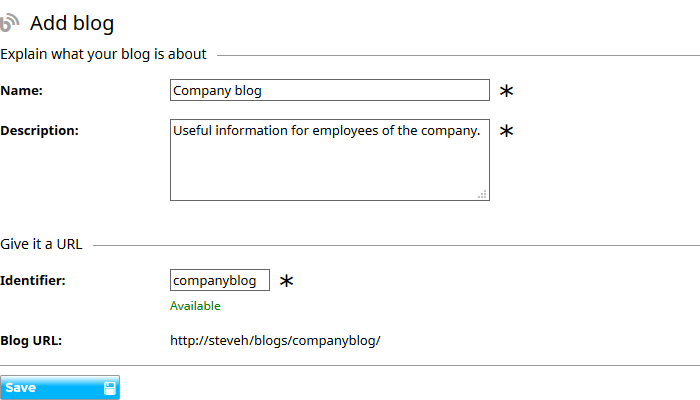700x400 pixels.
Task: Click the required asterisk beside Identifier field
Action: click(286, 281)
